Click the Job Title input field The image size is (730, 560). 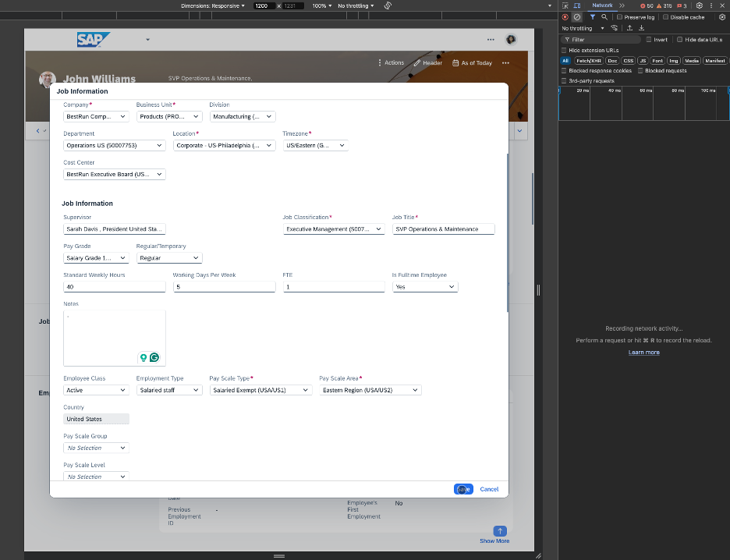pyautogui.click(x=443, y=229)
